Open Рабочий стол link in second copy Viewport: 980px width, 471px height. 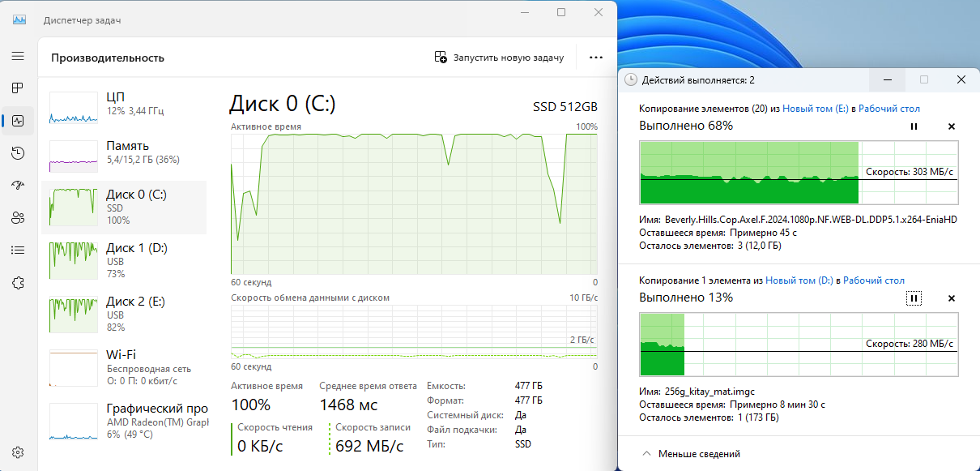pos(874,280)
